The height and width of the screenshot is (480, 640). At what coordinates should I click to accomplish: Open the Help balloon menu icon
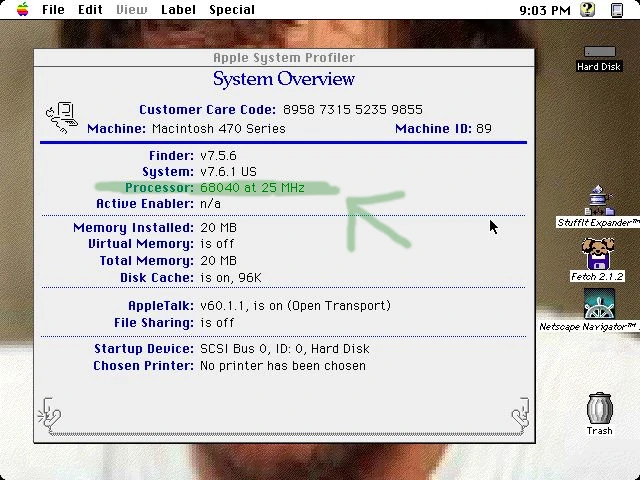(x=589, y=10)
